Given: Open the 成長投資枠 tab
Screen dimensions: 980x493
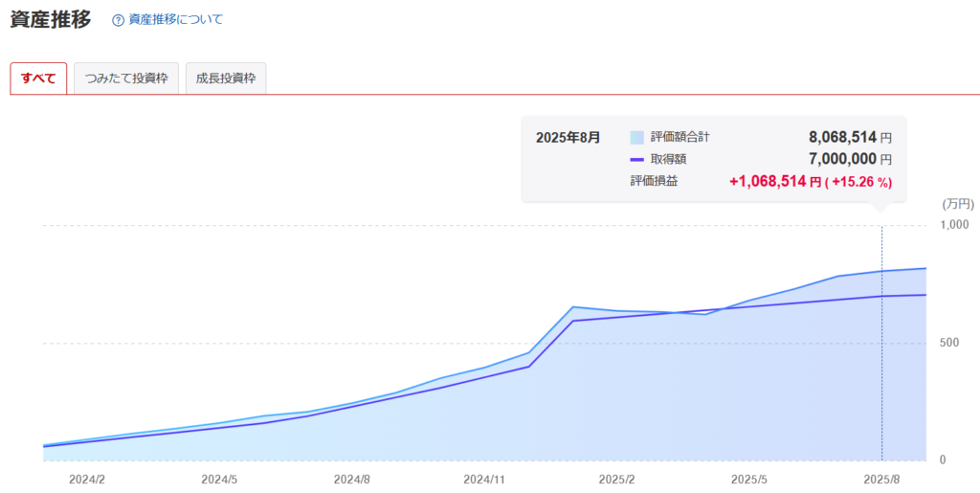Looking at the screenshot, I should pos(226,78).
